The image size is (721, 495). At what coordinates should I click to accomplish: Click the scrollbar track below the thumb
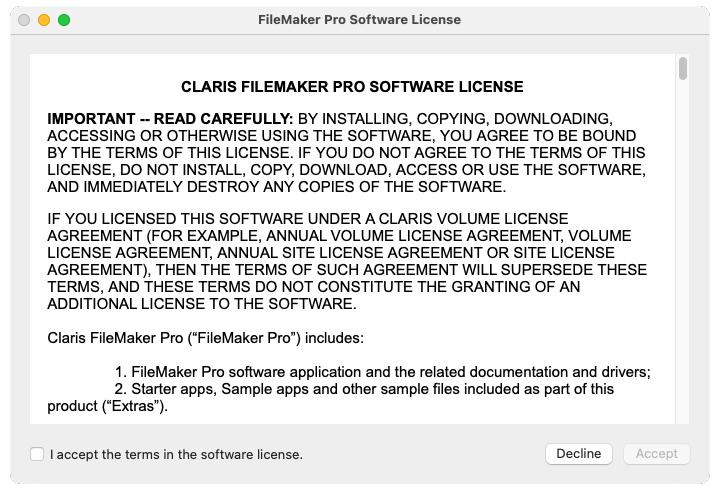tap(683, 253)
